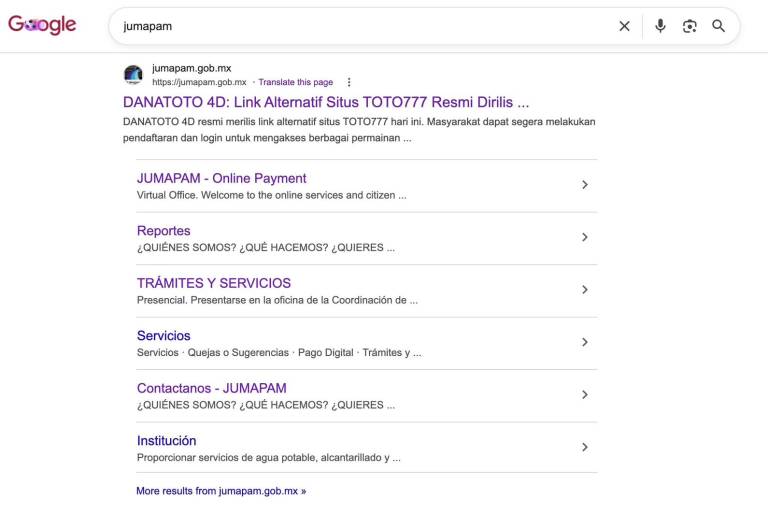The image size is (768, 512).
Task: Expand the TRÁMITES Y SERVICIOS chevron
Action: click(585, 290)
